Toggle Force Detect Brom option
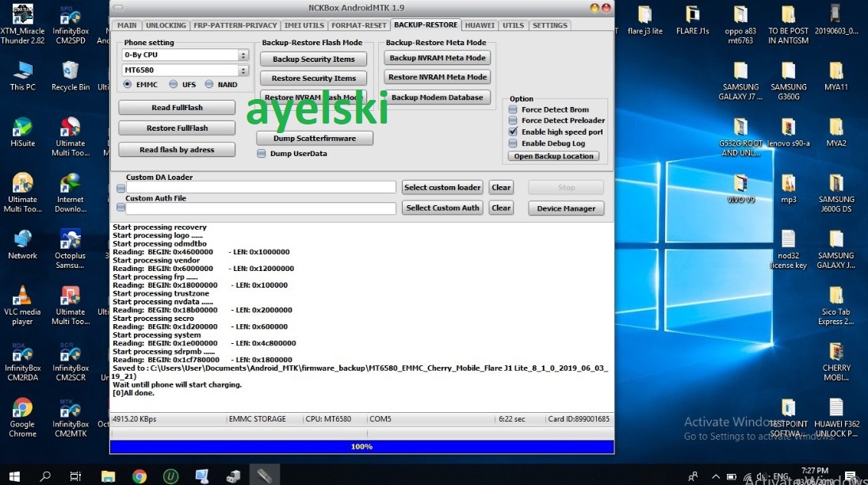Image resolution: width=868 pixels, height=485 pixels. tap(513, 109)
